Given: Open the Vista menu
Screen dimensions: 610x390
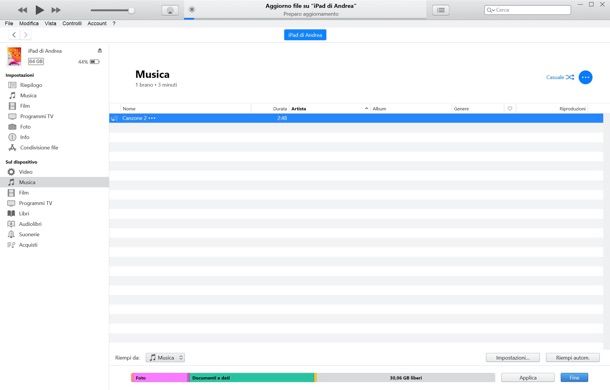Looking at the screenshot, I should [x=50, y=23].
